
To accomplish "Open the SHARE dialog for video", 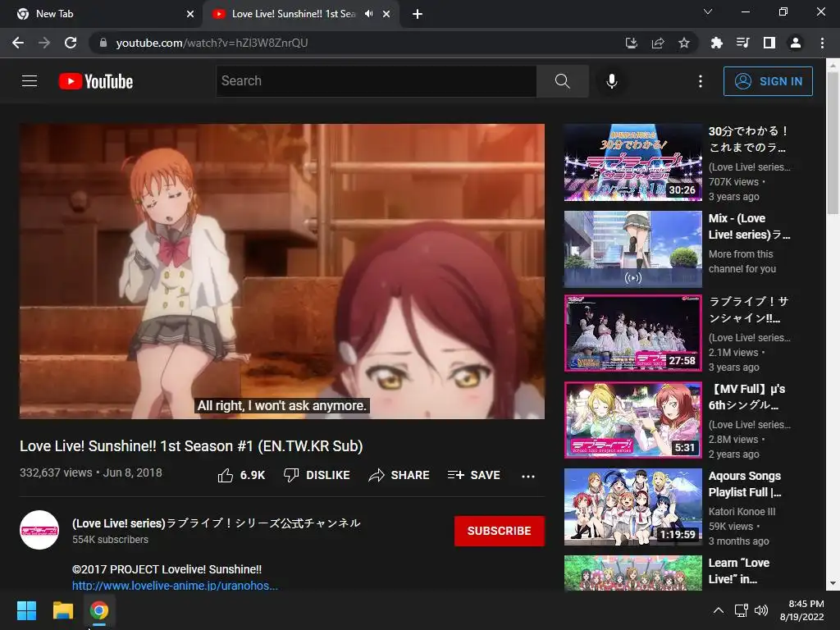I will point(399,475).
